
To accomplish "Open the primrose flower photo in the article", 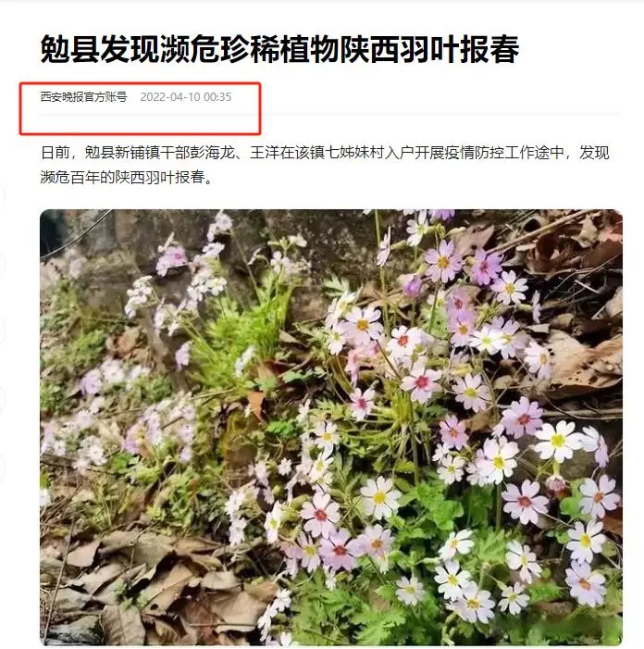I will (x=331, y=427).
